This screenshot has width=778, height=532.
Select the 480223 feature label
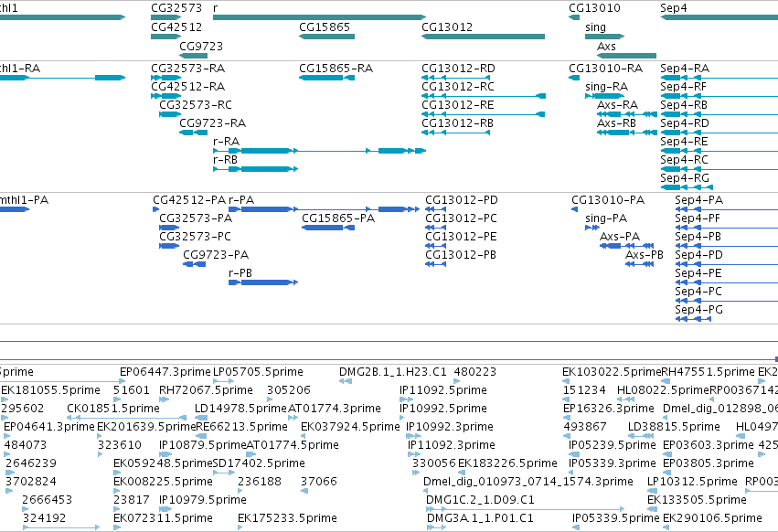tap(475, 372)
